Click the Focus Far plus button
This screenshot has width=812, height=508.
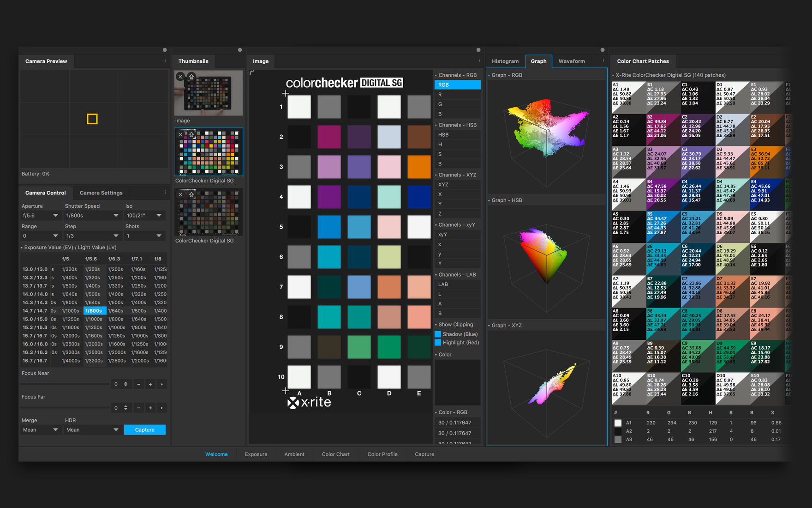150,408
